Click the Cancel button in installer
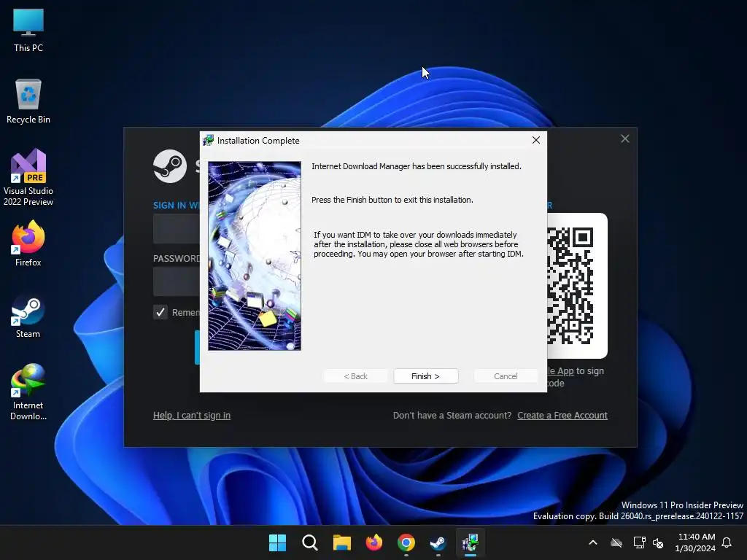 506,376
